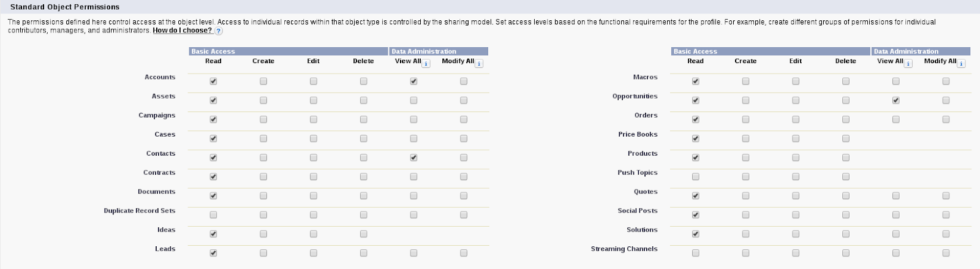Check Edit permission for Products

(796, 157)
